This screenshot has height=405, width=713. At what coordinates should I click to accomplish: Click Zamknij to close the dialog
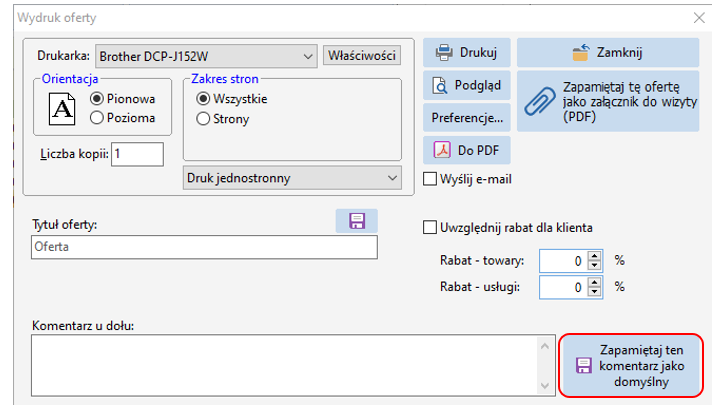(607, 52)
